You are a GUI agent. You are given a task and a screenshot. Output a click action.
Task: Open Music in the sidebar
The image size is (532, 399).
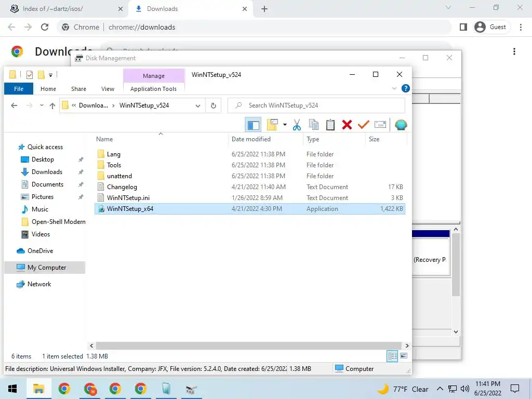(x=39, y=209)
